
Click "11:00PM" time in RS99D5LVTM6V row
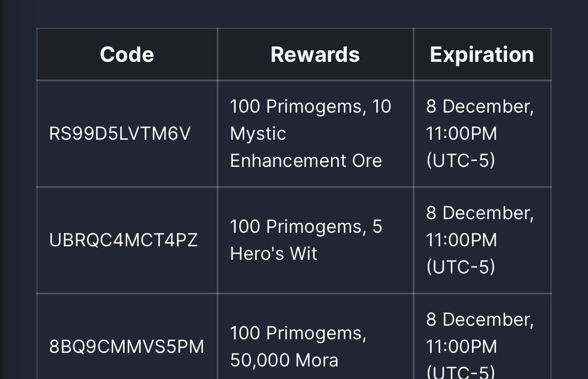[461, 134]
